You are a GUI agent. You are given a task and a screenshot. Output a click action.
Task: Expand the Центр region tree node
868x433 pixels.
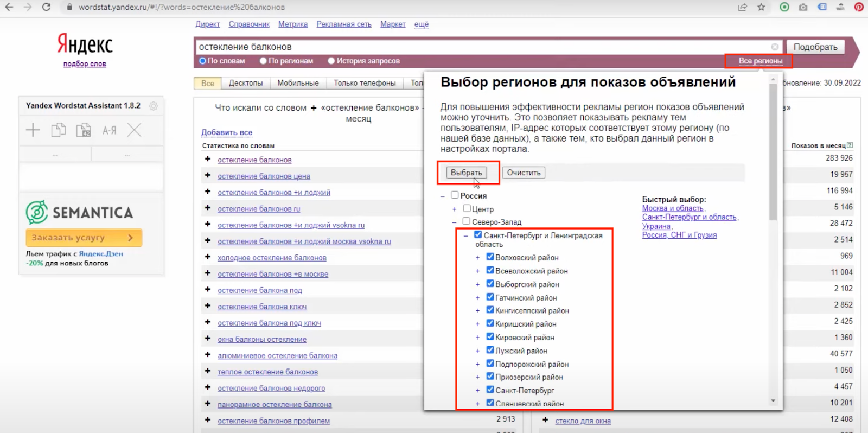click(454, 209)
